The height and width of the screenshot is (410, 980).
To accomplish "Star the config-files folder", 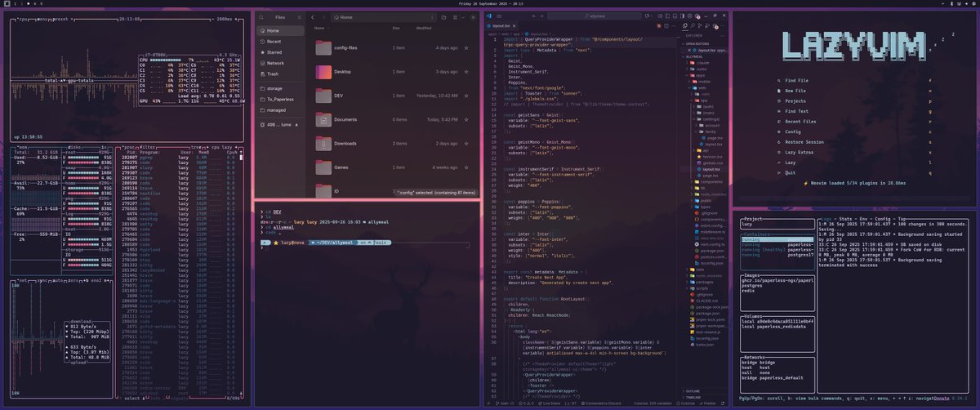I will 466,47.
